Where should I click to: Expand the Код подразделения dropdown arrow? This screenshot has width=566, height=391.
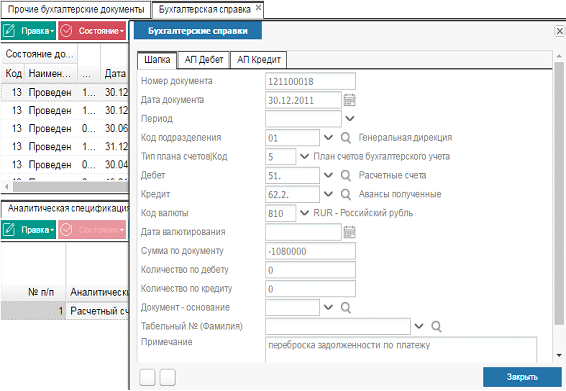click(328, 138)
